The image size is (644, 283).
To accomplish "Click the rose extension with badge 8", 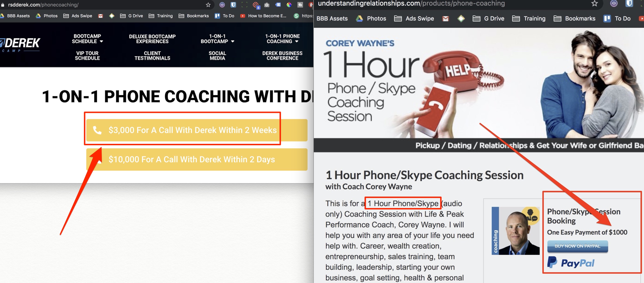I will point(256,5).
